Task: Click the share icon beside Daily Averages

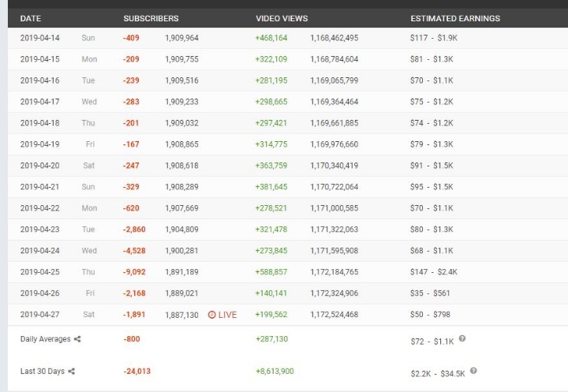Action: [x=77, y=339]
